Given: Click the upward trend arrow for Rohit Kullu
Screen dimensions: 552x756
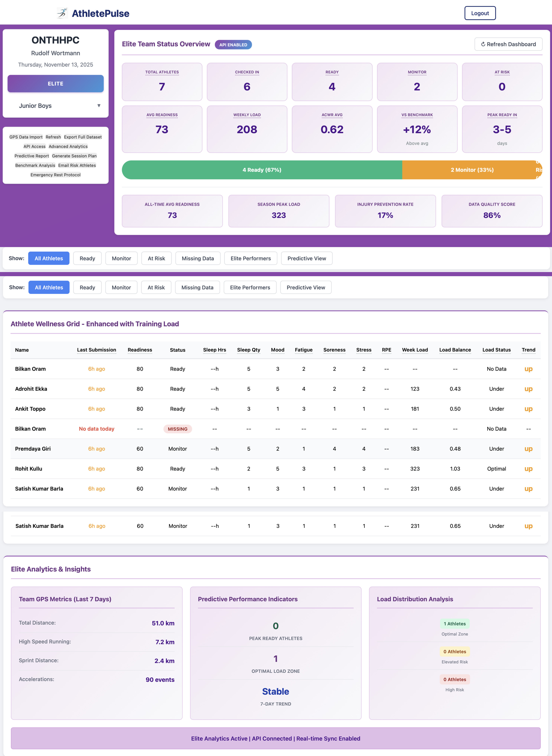Looking at the screenshot, I should tap(528, 469).
